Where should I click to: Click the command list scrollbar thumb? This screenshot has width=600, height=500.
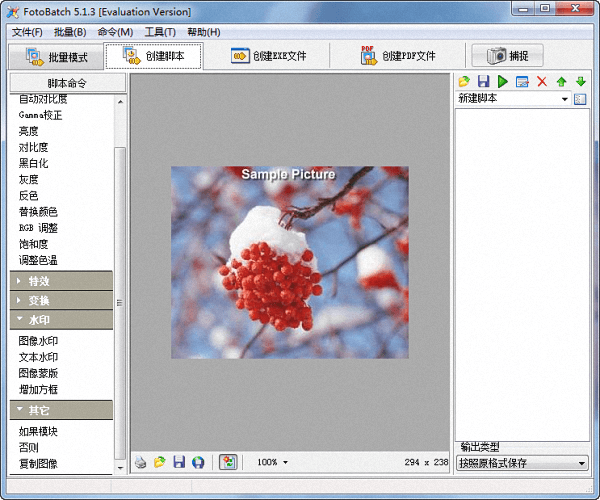[120, 303]
